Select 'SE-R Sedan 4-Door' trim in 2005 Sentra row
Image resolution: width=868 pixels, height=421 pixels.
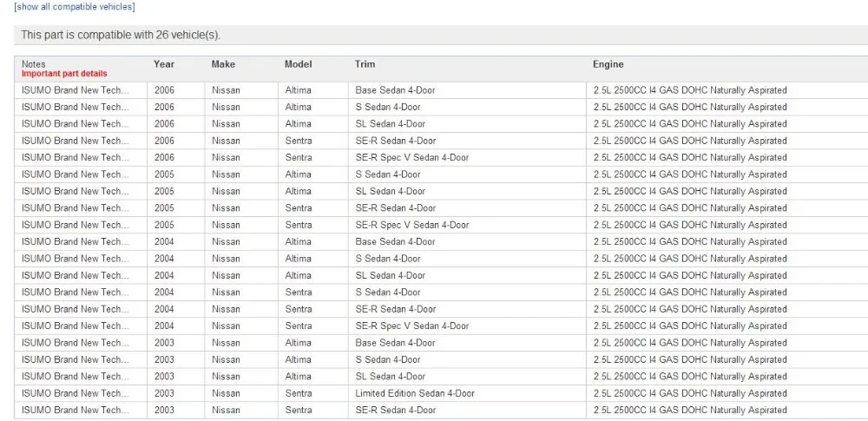(x=395, y=208)
